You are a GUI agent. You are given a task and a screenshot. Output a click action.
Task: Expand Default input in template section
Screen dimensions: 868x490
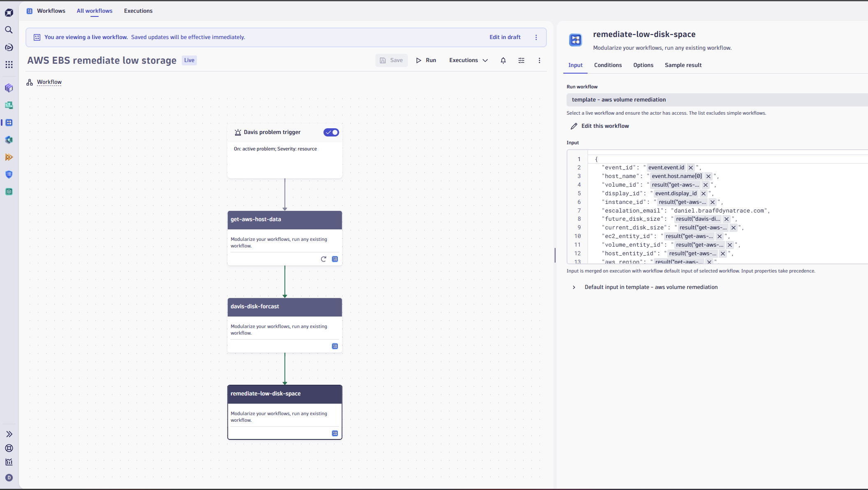pyautogui.click(x=574, y=287)
